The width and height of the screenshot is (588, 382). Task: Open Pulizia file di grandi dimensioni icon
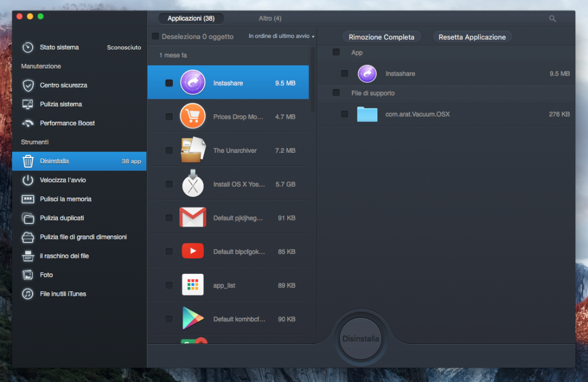(28, 237)
